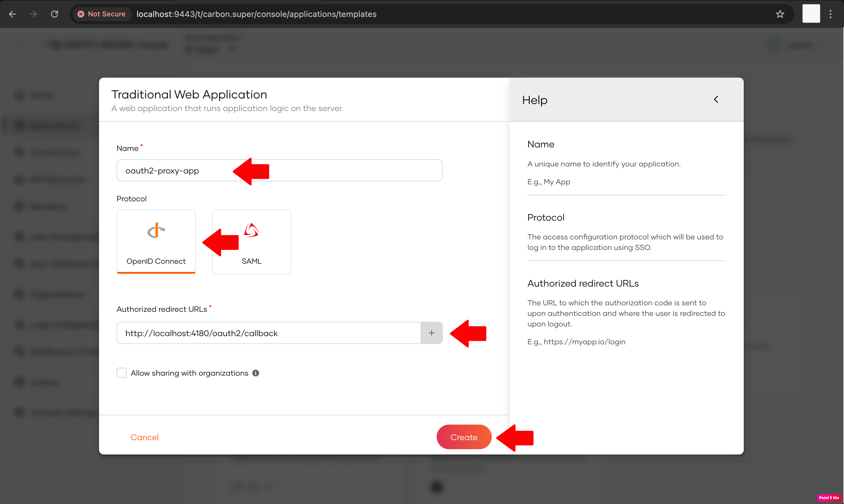Reload the current browser page
The height and width of the screenshot is (504, 844).
55,14
